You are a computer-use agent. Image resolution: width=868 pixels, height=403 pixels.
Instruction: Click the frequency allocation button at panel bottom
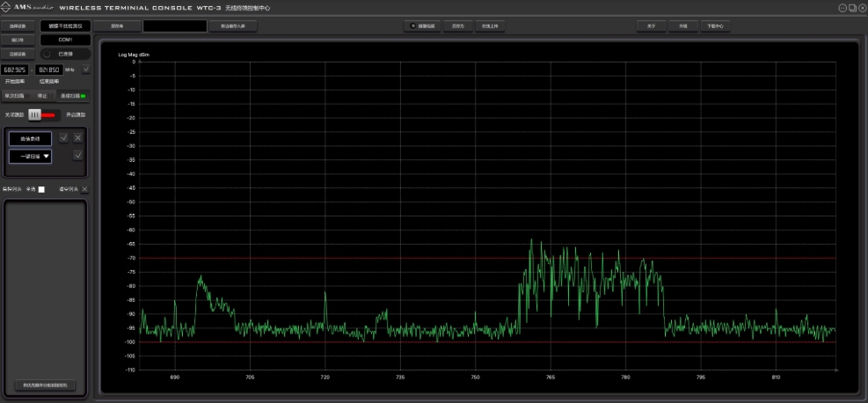(46, 385)
